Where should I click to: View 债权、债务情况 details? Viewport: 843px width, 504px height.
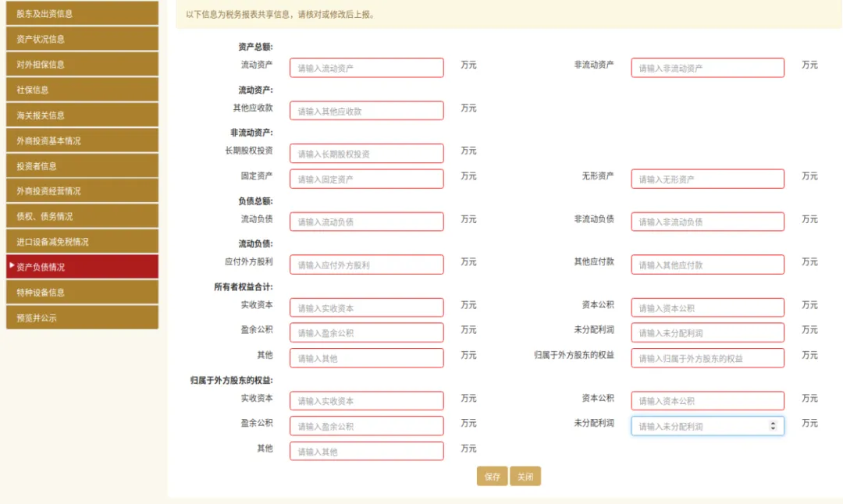[x=82, y=217]
